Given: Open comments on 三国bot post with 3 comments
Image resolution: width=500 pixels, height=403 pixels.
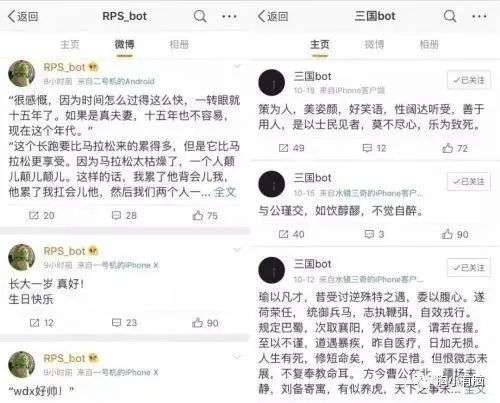Looking at the screenshot, I should pyautogui.click(x=374, y=234).
